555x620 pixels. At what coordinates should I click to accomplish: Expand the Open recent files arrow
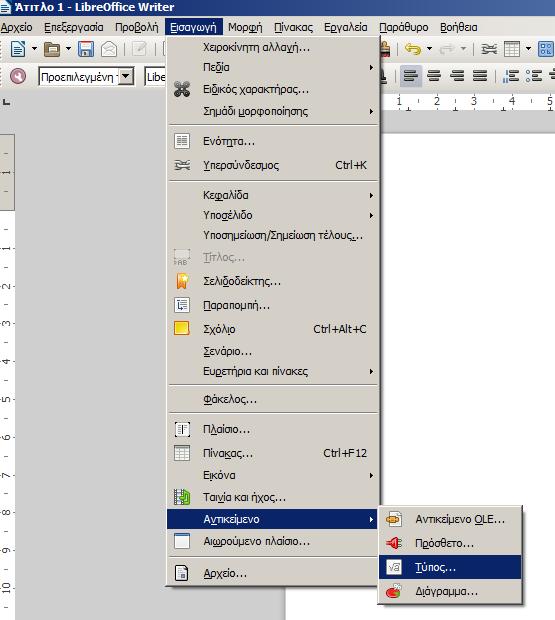[68, 49]
